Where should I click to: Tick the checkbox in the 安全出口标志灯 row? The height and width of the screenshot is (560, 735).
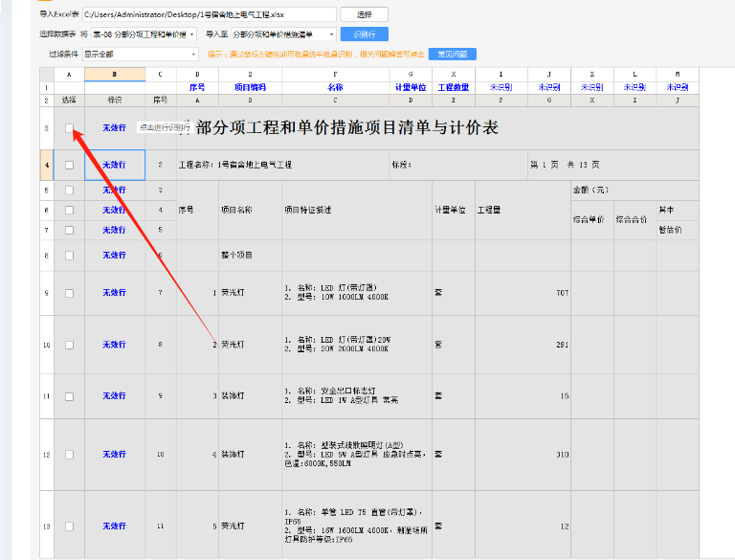tap(69, 396)
